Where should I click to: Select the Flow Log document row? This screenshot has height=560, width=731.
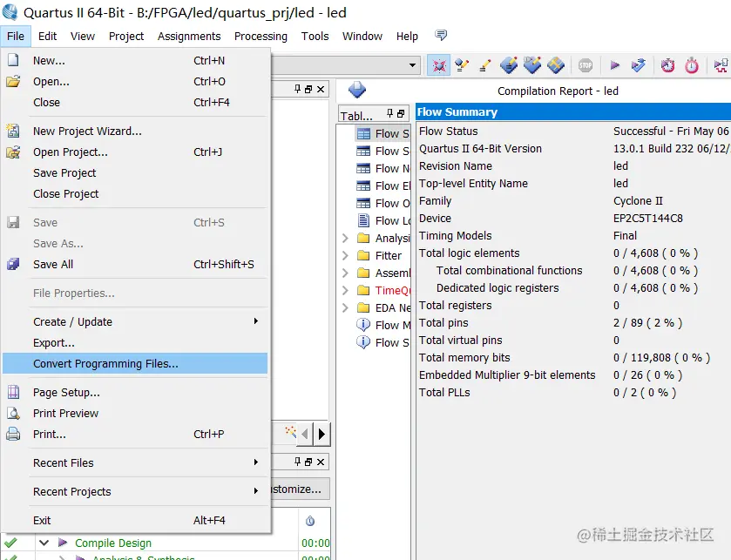382,220
